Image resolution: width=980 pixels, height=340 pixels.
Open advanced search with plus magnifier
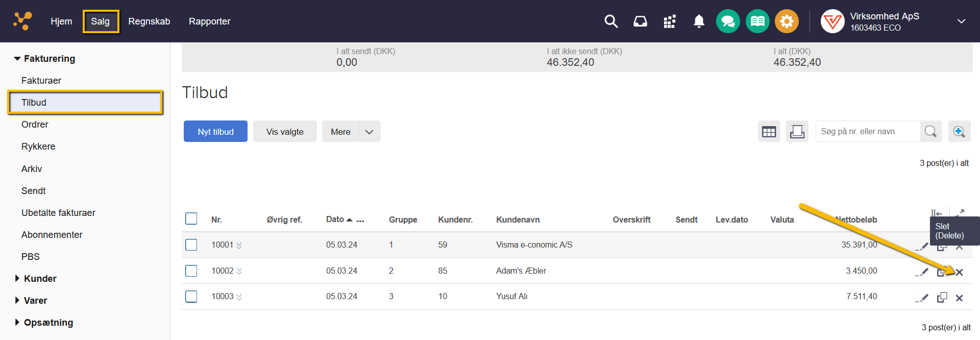[x=959, y=132]
